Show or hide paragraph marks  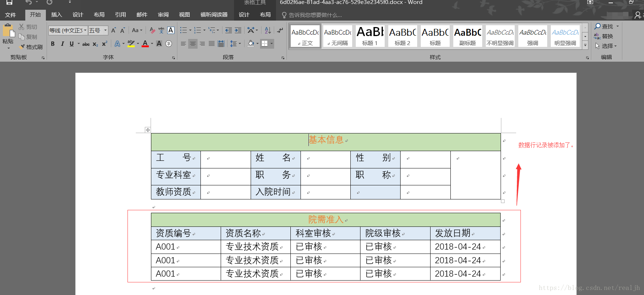point(280,30)
